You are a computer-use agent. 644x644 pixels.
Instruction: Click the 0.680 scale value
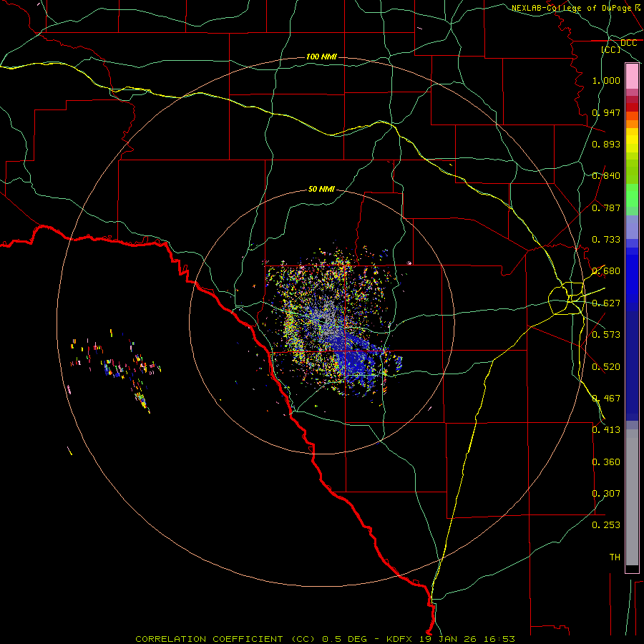pos(606,271)
